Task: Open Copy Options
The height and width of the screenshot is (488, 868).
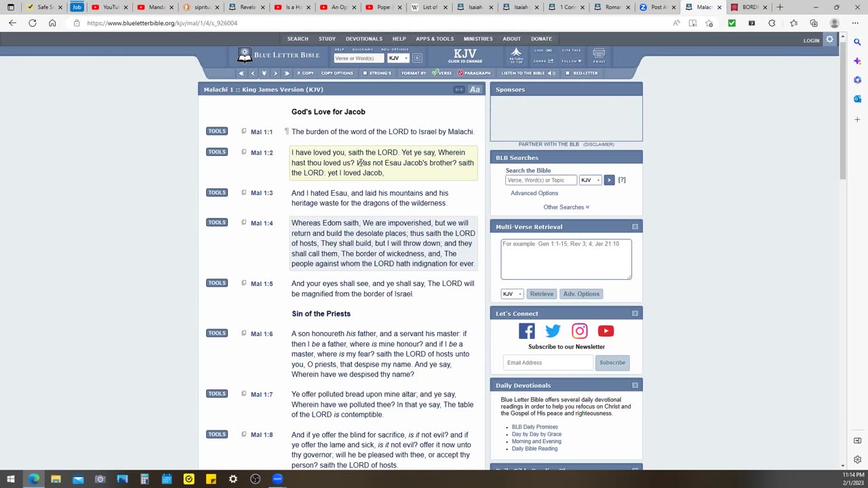Action: coord(337,73)
